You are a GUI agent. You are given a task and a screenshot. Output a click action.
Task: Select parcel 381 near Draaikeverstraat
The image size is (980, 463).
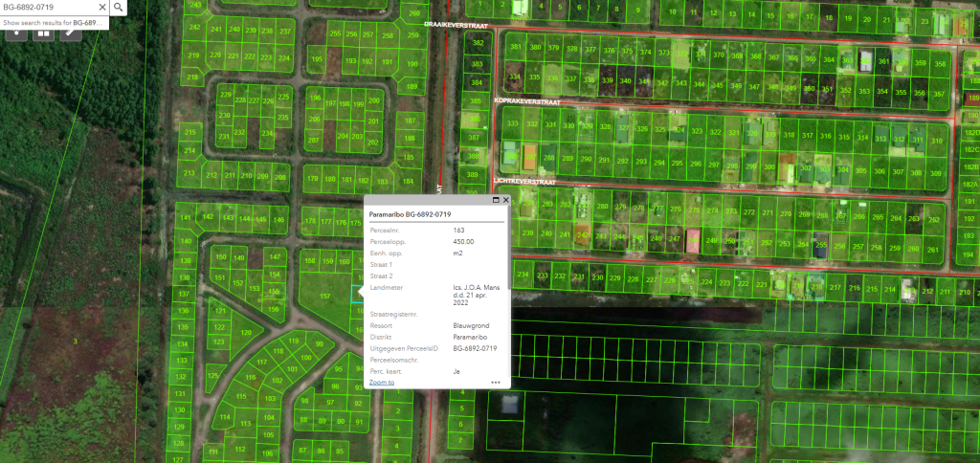tap(516, 47)
